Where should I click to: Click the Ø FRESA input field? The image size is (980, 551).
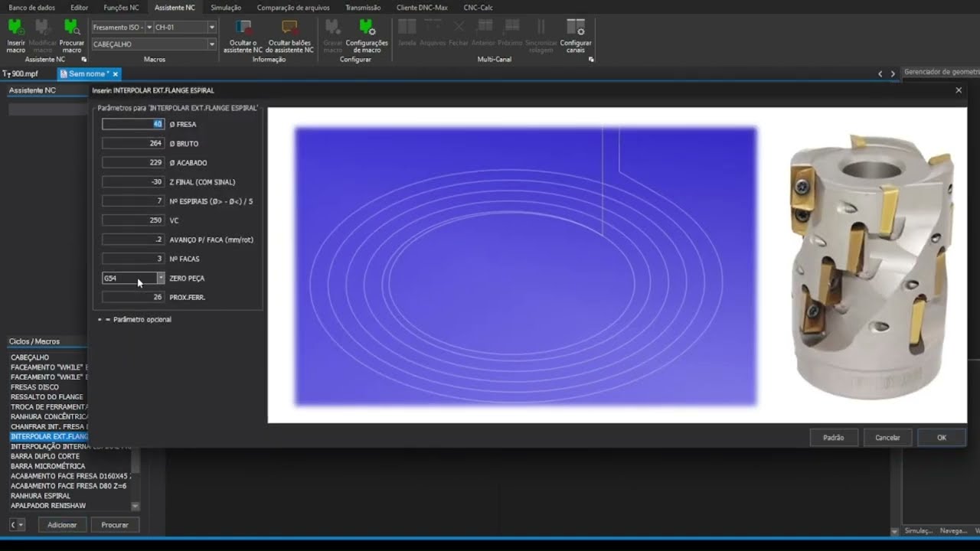point(133,124)
